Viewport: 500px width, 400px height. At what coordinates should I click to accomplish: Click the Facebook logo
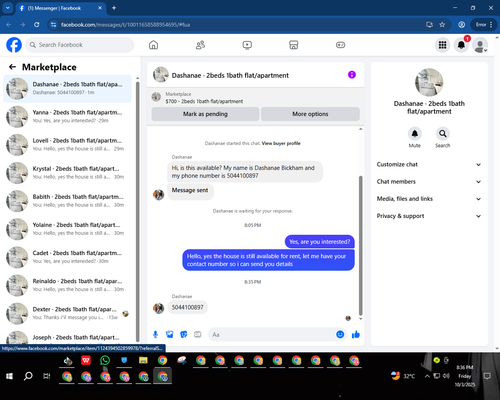14,45
